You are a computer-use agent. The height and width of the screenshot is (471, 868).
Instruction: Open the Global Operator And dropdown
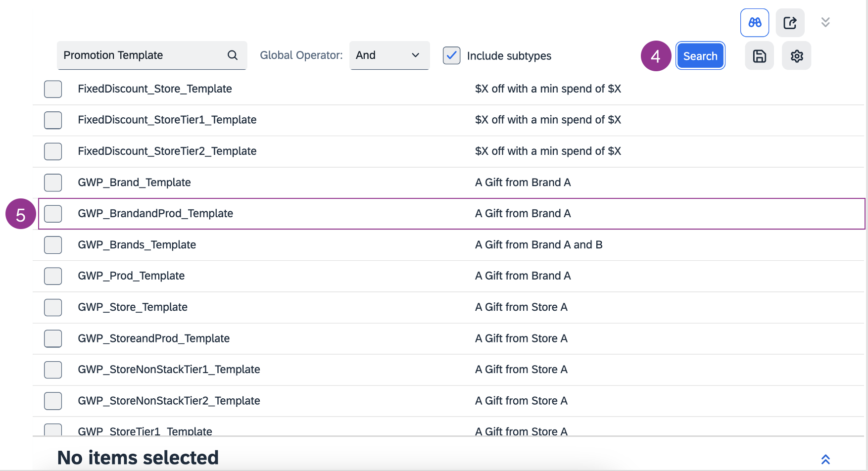389,55
